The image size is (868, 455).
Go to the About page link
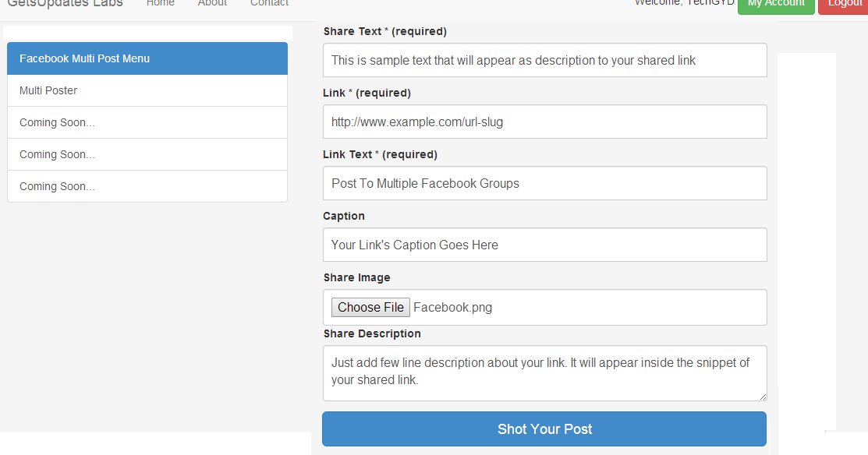pos(212,4)
